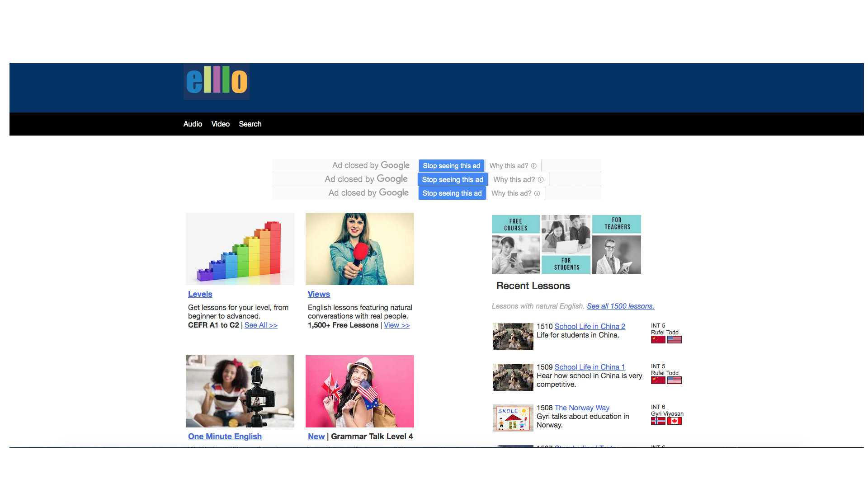Screen dimensions: 868x488
Task: Click China flag icon for lesson 1510
Action: tap(658, 340)
